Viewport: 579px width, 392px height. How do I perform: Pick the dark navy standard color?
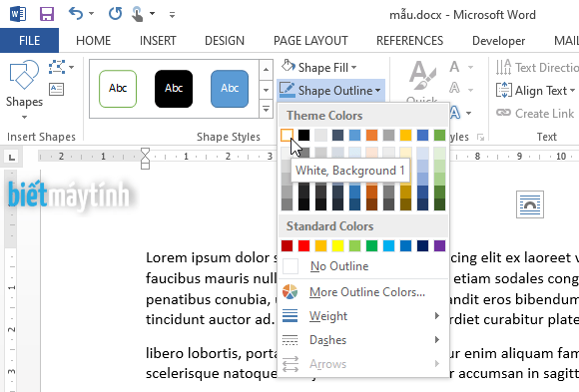click(x=423, y=245)
